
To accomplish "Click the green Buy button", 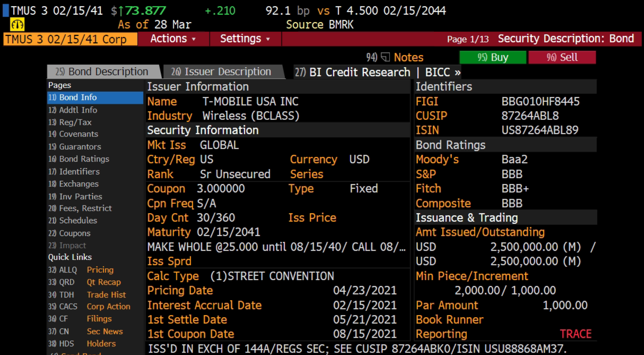I will click(493, 57).
